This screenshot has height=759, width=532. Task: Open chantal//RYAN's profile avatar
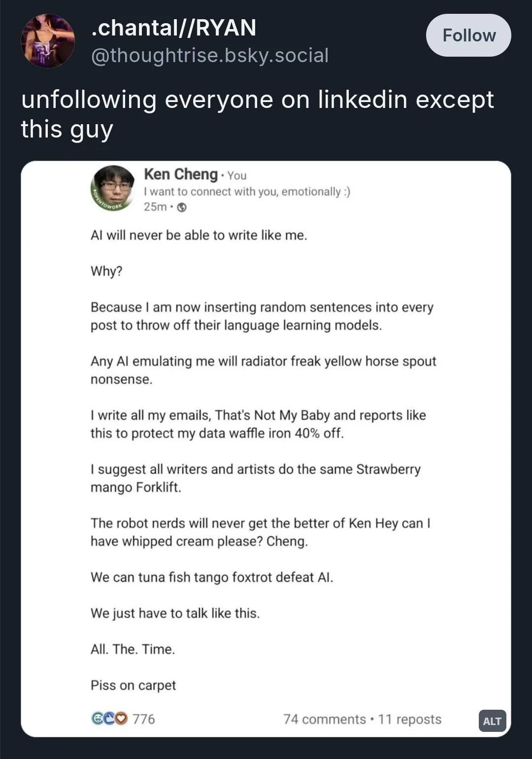pyautogui.click(x=47, y=41)
